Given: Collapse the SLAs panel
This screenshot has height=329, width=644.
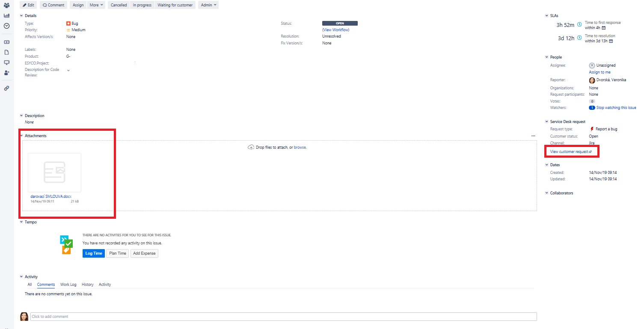Looking at the screenshot, I should pyautogui.click(x=546, y=16).
